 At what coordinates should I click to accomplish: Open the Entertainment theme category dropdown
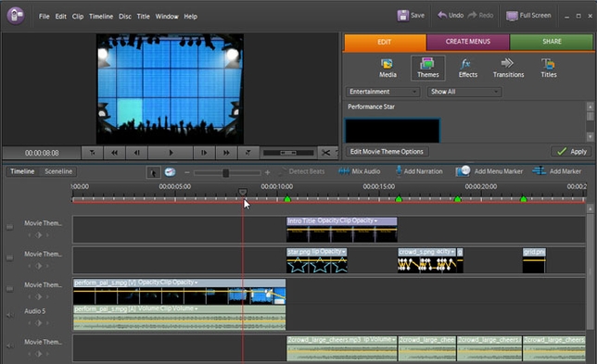point(383,92)
